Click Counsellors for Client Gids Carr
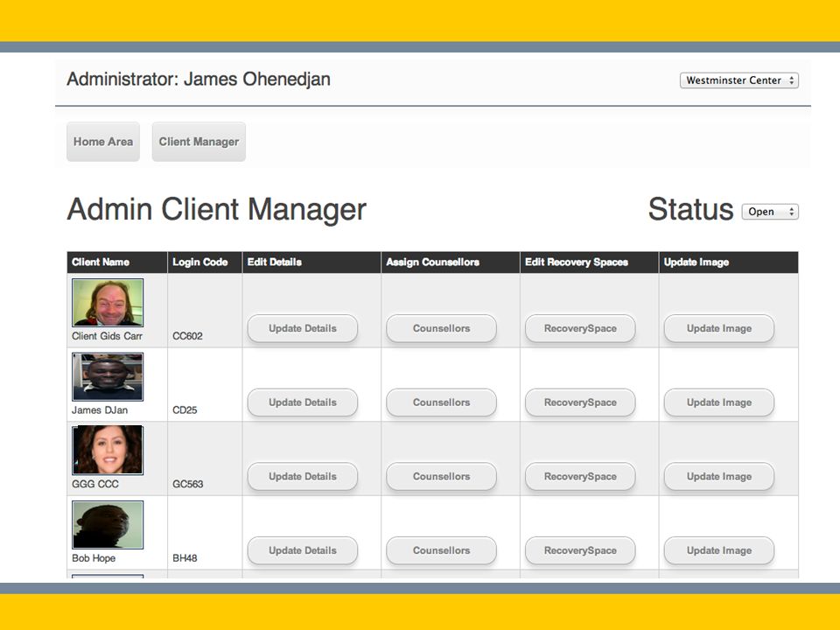This screenshot has width=840, height=630. click(441, 328)
